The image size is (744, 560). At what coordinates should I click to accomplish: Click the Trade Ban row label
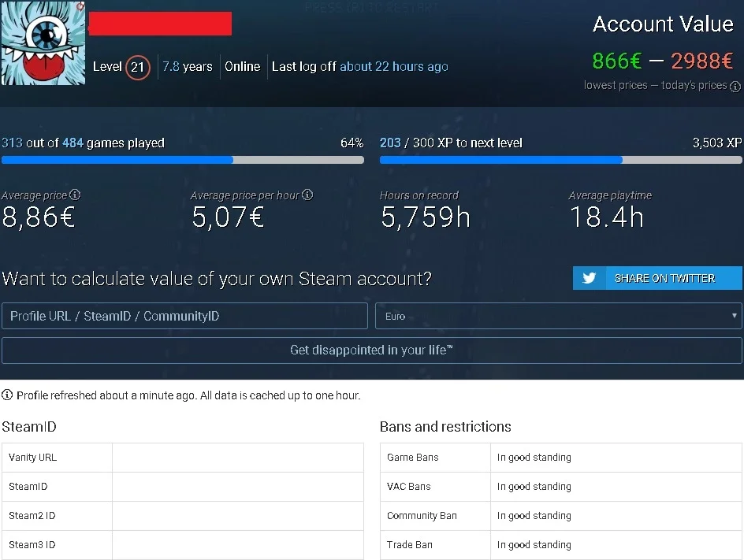click(x=410, y=545)
